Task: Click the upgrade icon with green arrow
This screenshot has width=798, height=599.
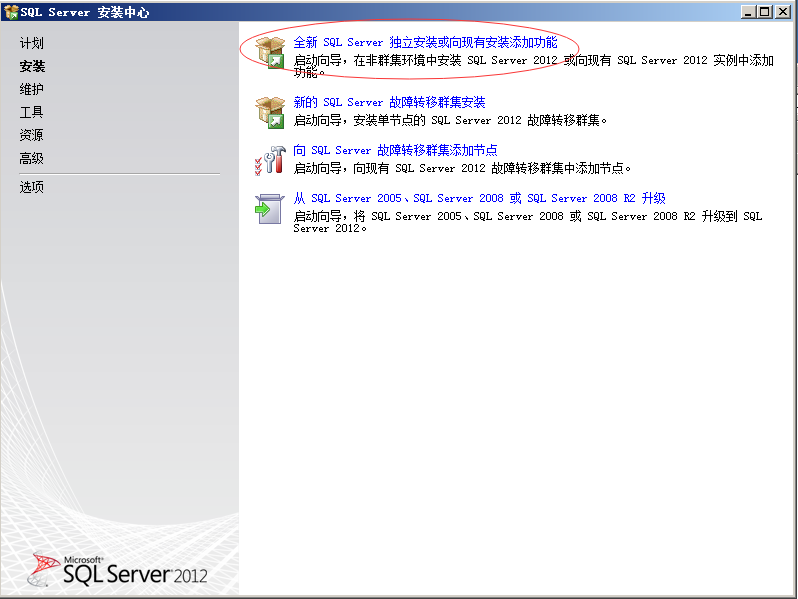Action: pos(269,209)
